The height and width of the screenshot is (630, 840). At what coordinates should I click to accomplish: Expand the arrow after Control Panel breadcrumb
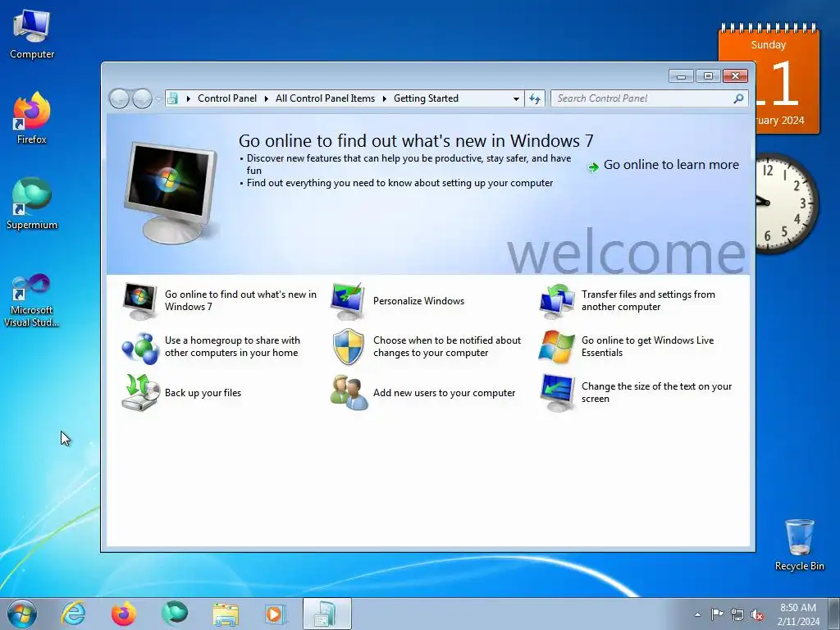[267, 98]
